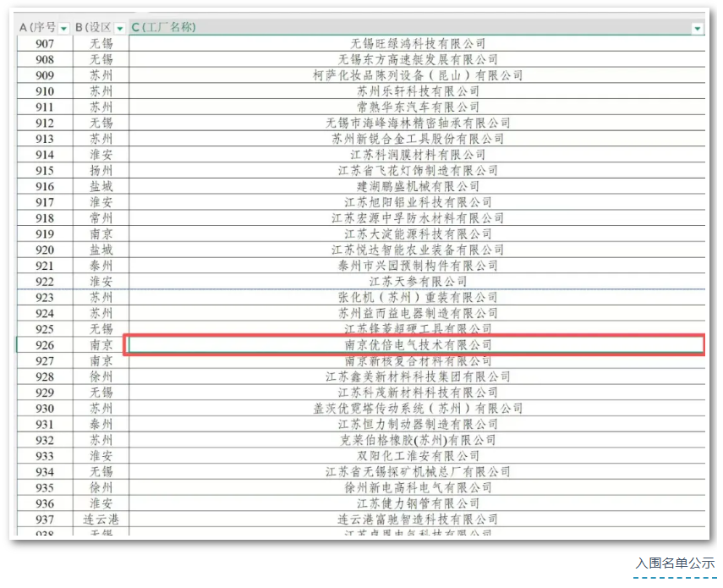Open filter dropdown for column C 工厂名称

pos(698,29)
